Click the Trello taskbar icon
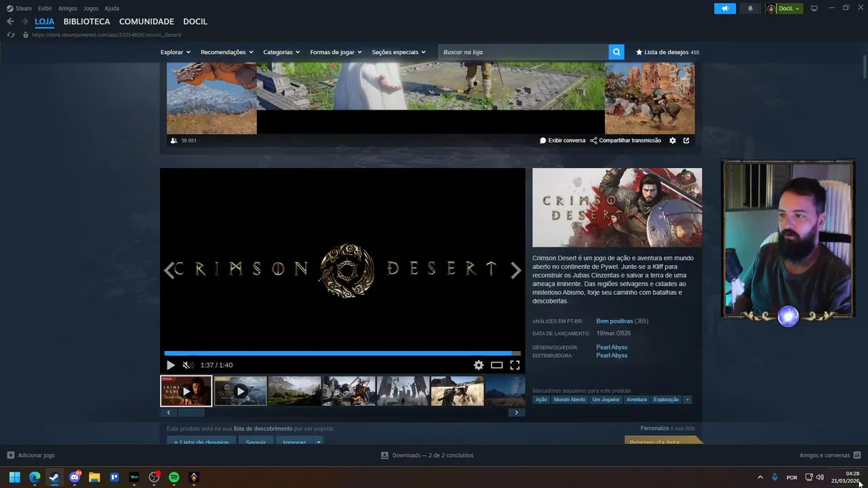This screenshot has height=488, width=868. (x=114, y=477)
